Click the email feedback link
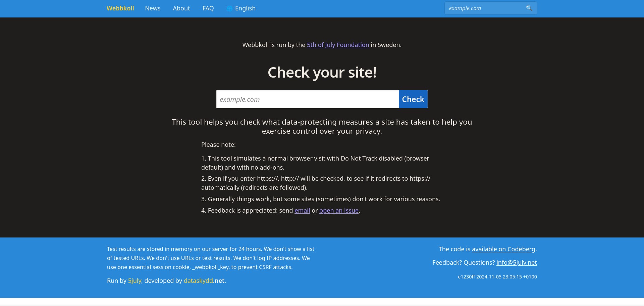The image size is (644, 306). (x=302, y=211)
